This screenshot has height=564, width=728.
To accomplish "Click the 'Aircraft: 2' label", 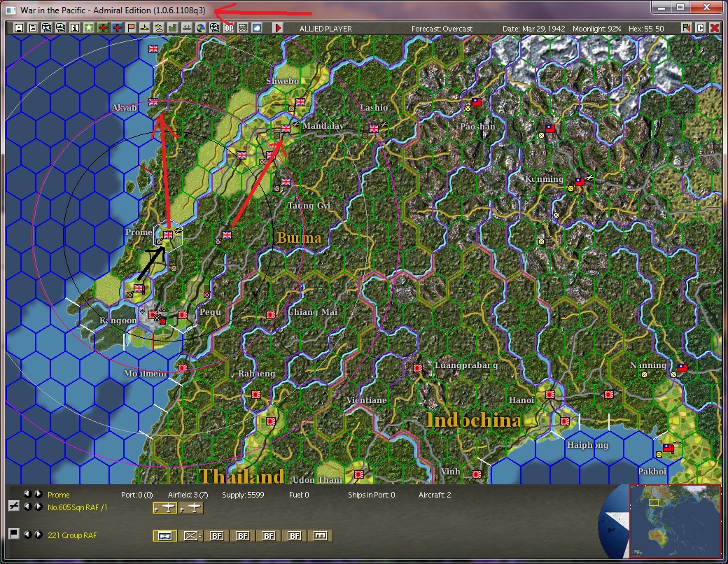I will (x=435, y=495).
